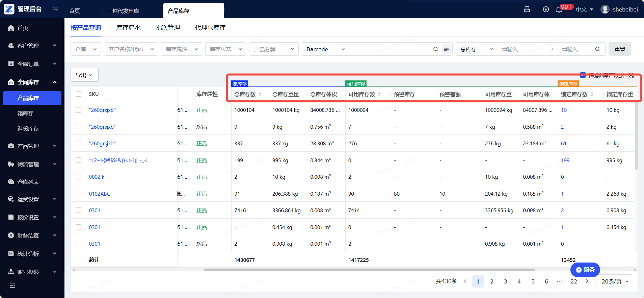Open the download center icon
The width and height of the screenshot is (644, 298).
pos(546,9)
